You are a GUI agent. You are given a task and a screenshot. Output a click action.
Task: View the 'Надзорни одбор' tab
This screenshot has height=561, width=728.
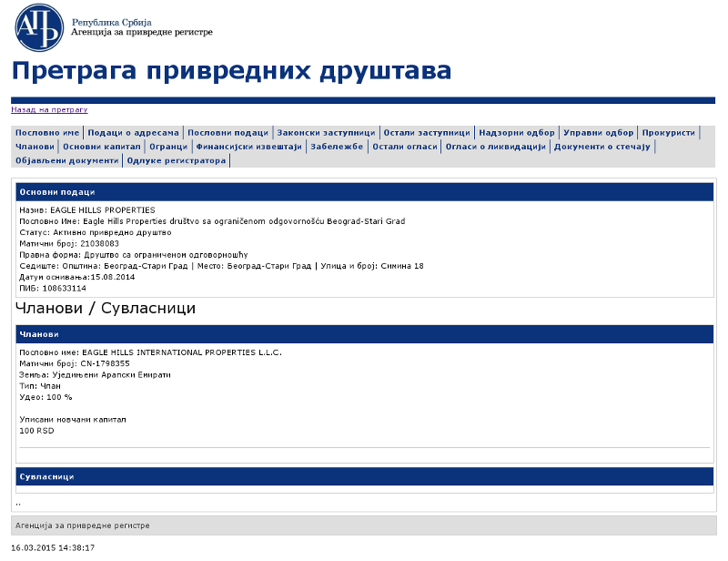[x=517, y=133]
